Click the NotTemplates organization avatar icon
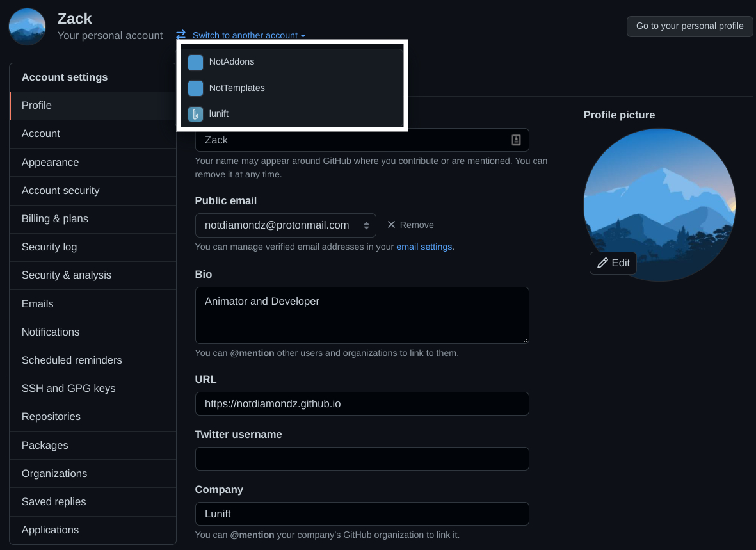 [x=195, y=88]
